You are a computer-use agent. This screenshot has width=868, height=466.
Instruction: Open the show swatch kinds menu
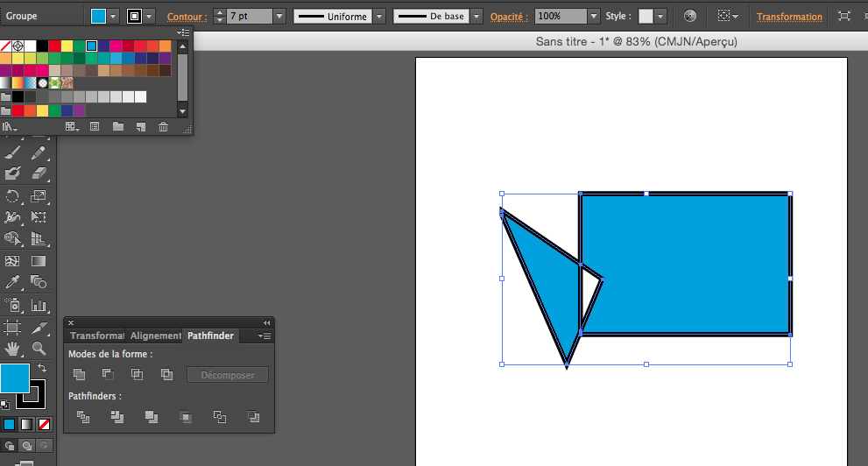(x=72, y=127)
